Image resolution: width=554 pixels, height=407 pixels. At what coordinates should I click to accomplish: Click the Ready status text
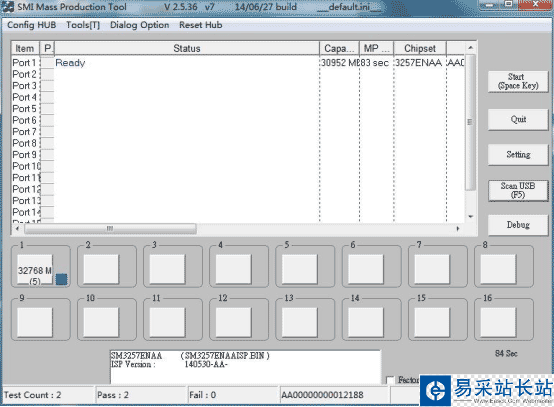pos(70,63)
